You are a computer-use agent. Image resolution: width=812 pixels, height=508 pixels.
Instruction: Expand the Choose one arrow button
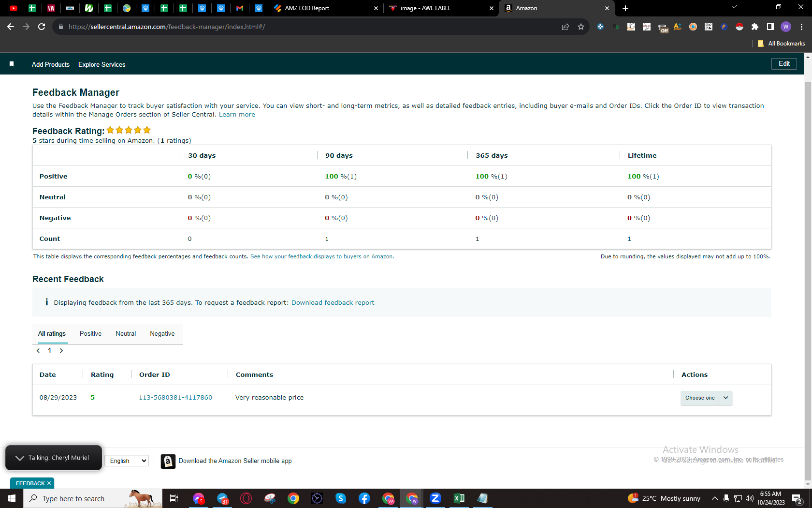point(725,398)
